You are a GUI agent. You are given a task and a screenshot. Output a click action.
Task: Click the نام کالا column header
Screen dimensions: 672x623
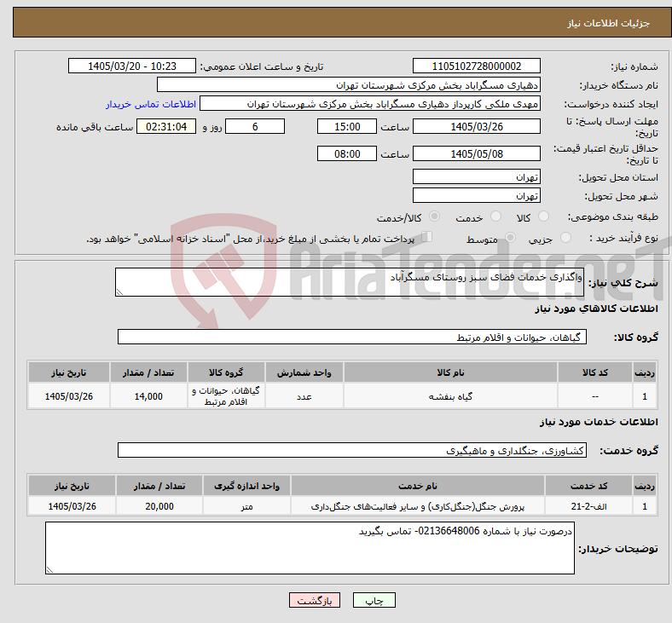tap(450, 372)
